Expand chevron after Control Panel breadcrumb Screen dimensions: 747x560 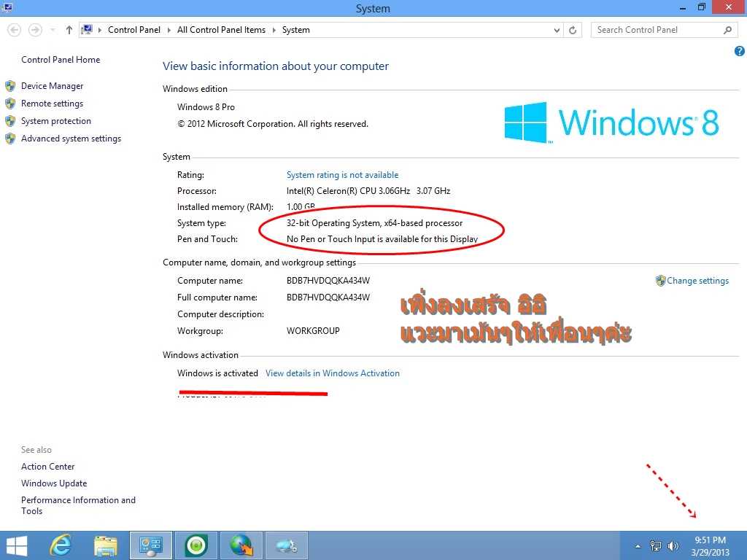click(x=169, y=30)
